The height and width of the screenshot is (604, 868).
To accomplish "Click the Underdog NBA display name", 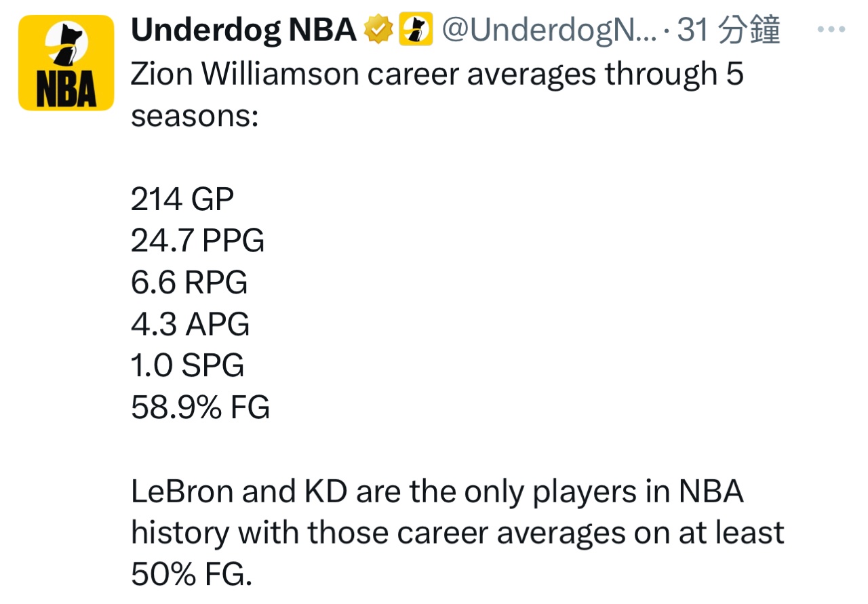I will coord(243,31).
